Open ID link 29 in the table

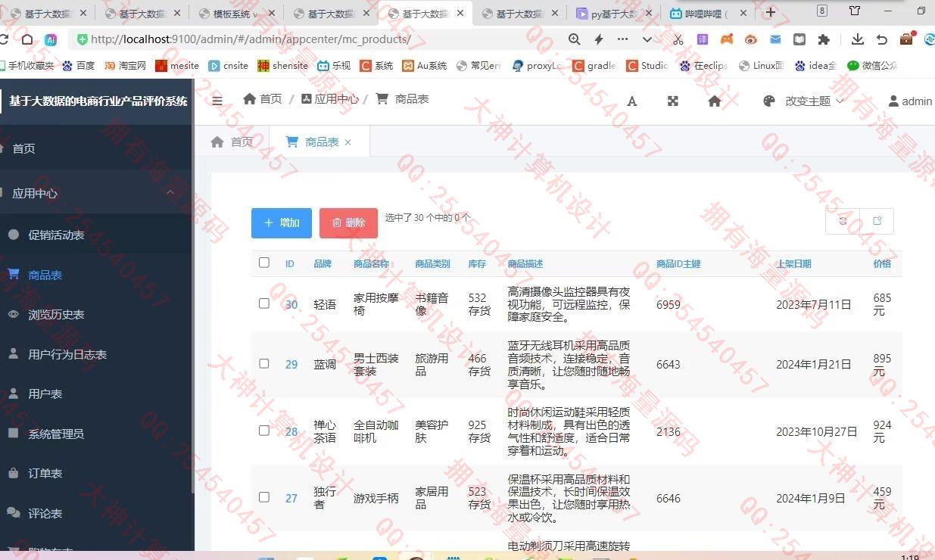pyautogui.click(x=291, y=364)
